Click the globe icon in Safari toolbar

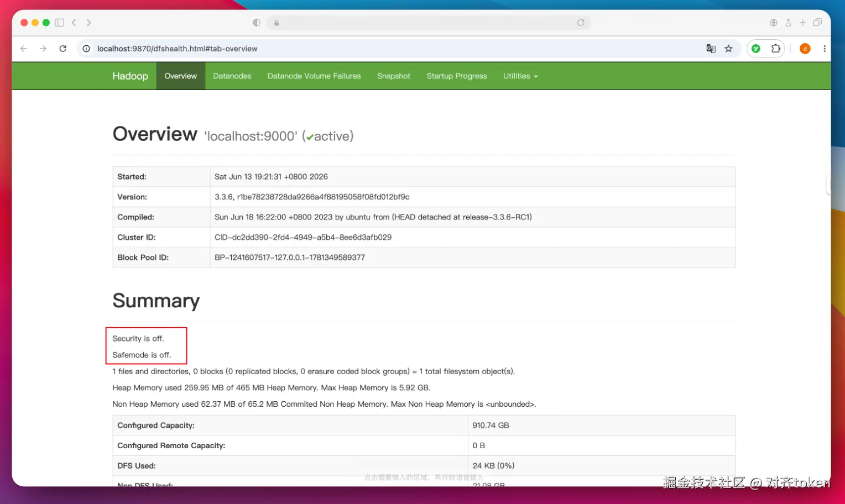774,23
